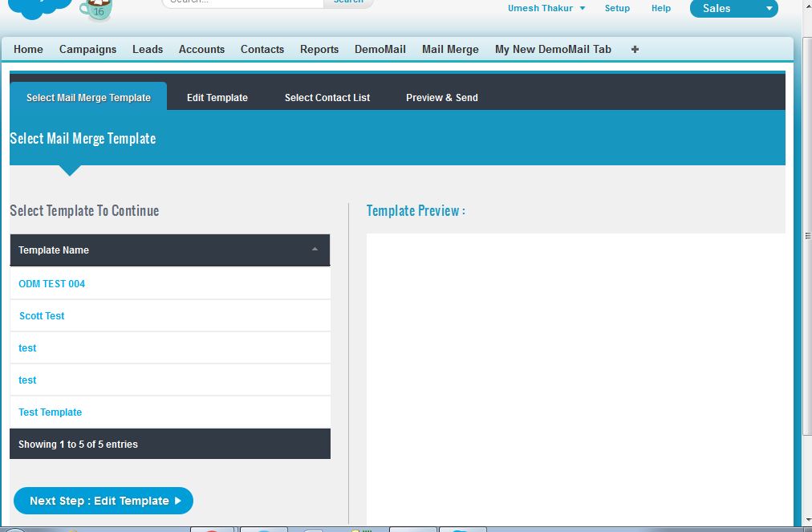
Task: Sort by Template Name arrow
Action: tap(315, 250)
